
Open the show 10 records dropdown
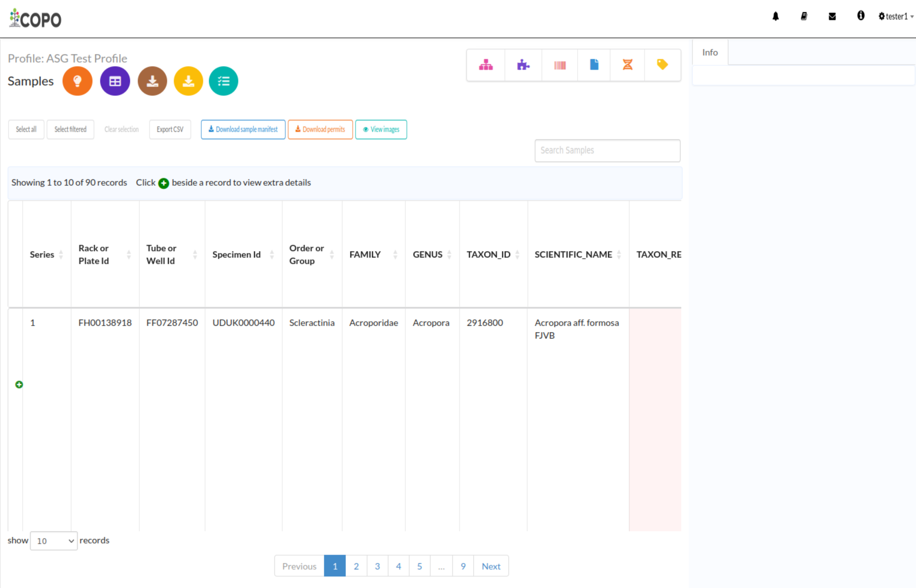pyautogui.click(x=54, y=541)
